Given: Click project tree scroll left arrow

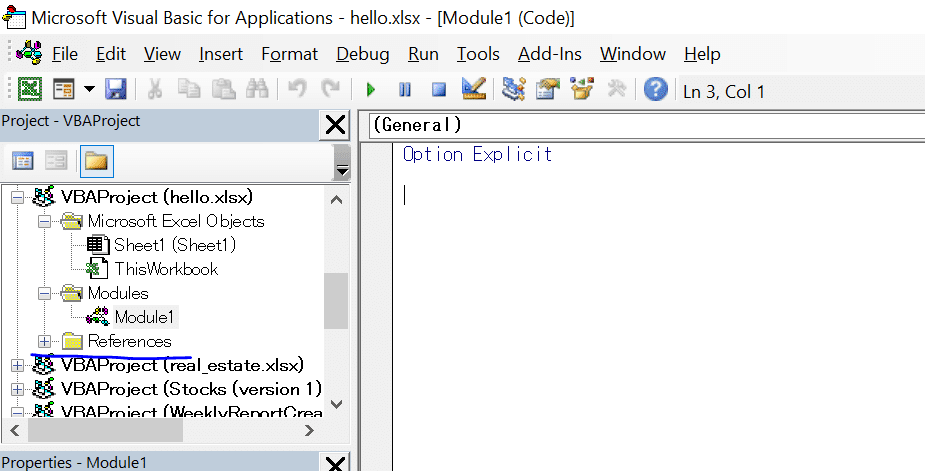Looking at the screenshot, I should click(14, 431).
